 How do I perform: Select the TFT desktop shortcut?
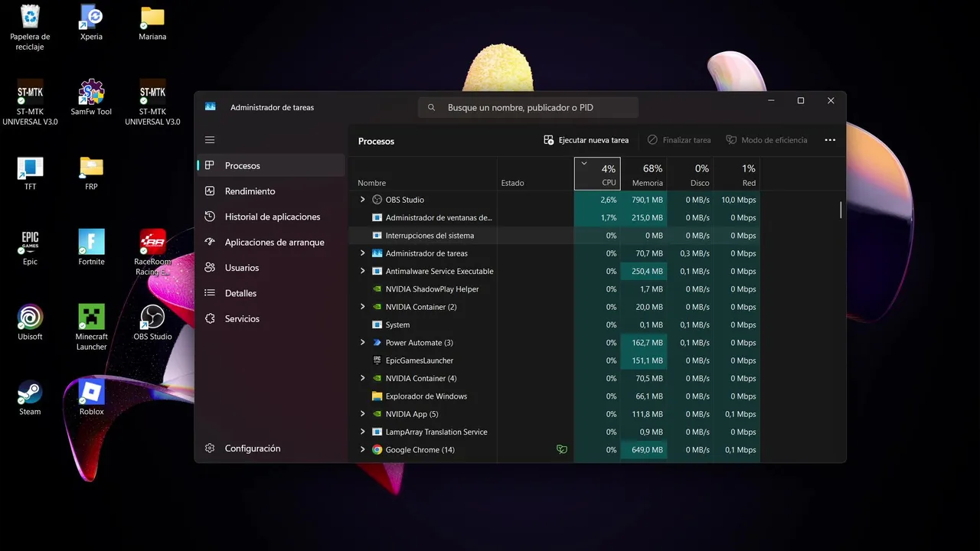(30, 172)
